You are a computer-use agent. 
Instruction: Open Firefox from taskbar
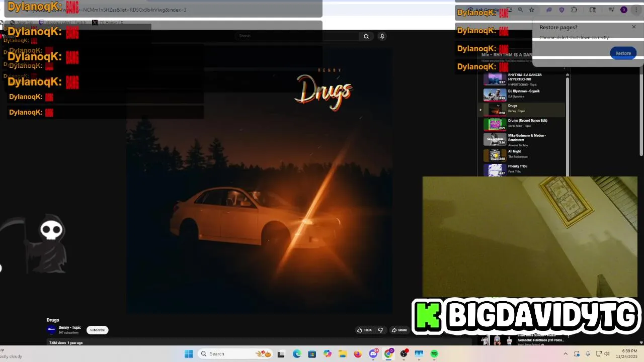click(358, 354)
